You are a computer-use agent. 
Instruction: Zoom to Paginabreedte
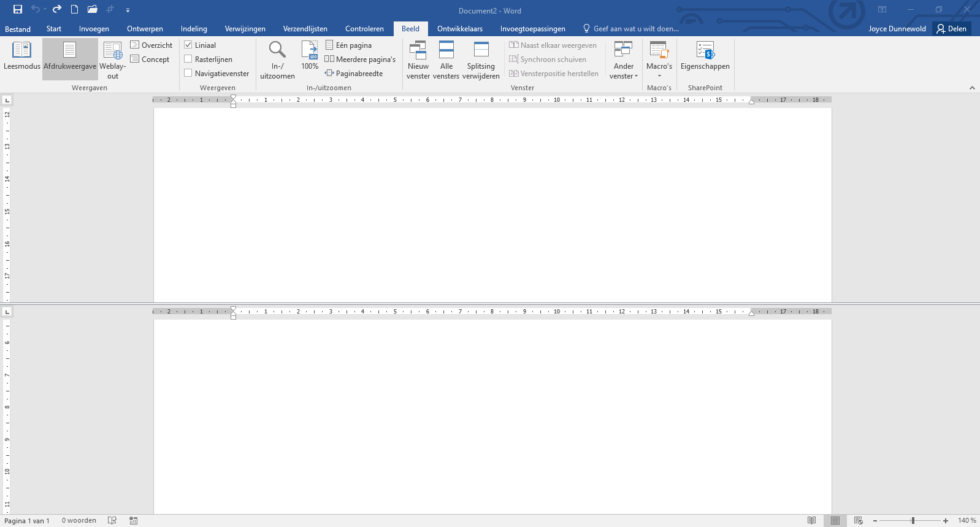(354, 73)
